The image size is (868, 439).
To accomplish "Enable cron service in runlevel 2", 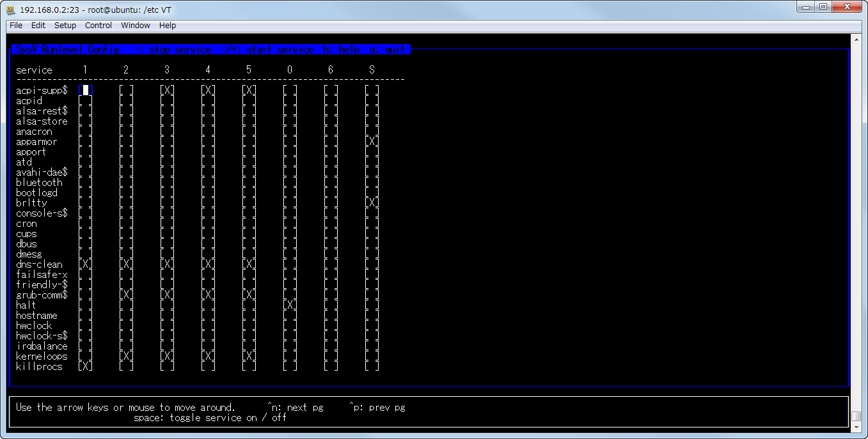I will 126,224.
